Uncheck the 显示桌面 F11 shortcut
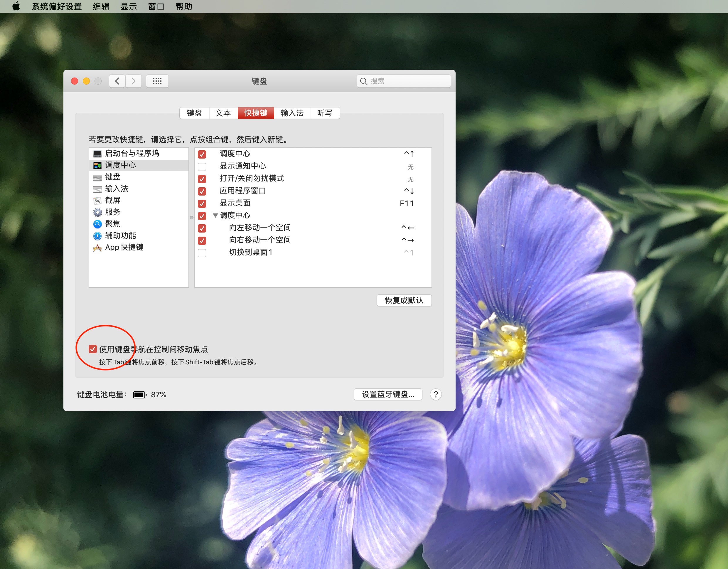 pyautogui.click(x=202, y=203)
